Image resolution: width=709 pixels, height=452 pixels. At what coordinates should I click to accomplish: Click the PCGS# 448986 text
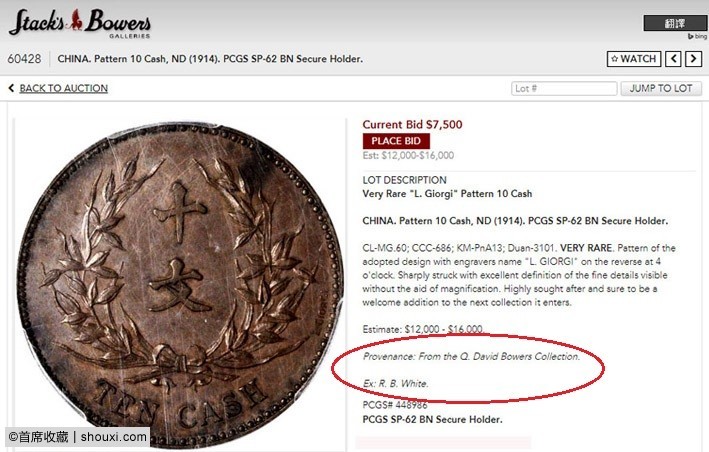tap(395, 405)
